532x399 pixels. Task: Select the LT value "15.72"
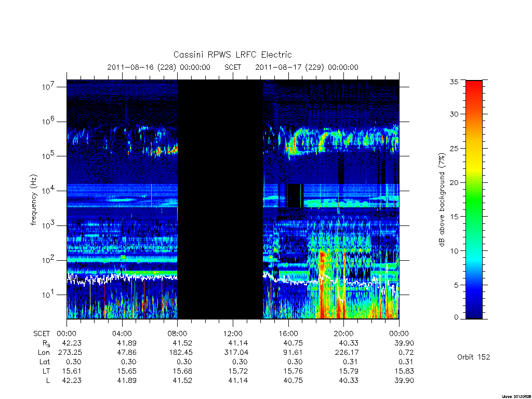(238, 371)
